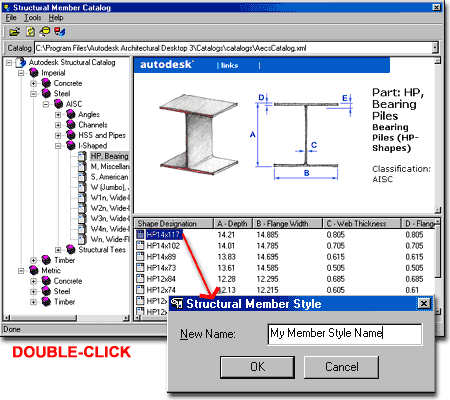Viewport: 450px width, 400px height.
Task: Select the 'Wn, Wide-Fl' tree item
Action: click(110, 239)
